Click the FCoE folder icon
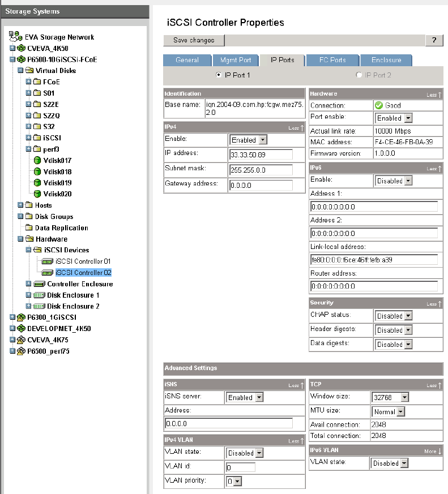 click(x=37, y=81)
